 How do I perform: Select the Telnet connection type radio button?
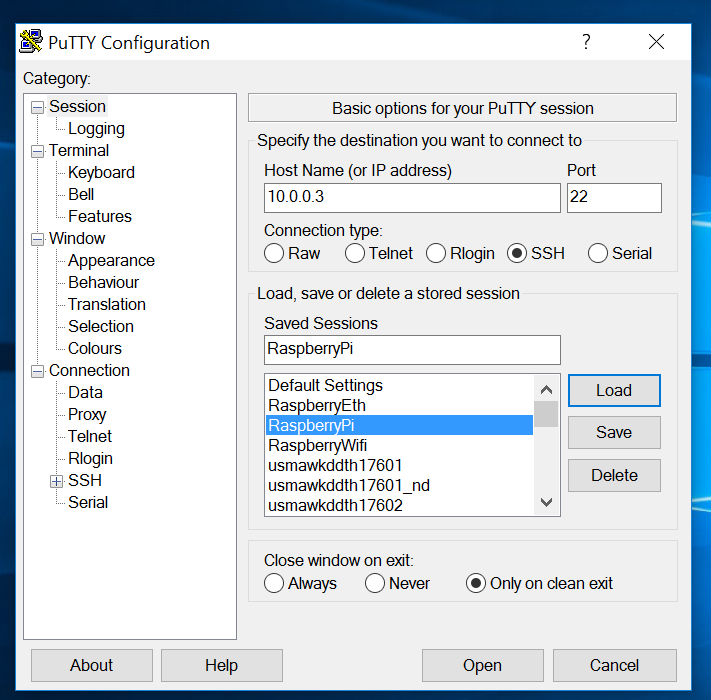pos(355,253)
